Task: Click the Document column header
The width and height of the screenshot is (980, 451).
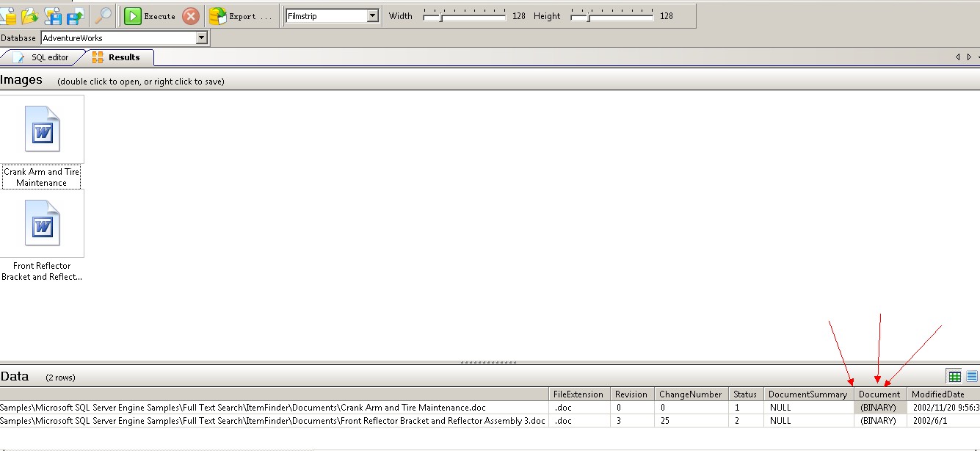Action: click(879, 394)
